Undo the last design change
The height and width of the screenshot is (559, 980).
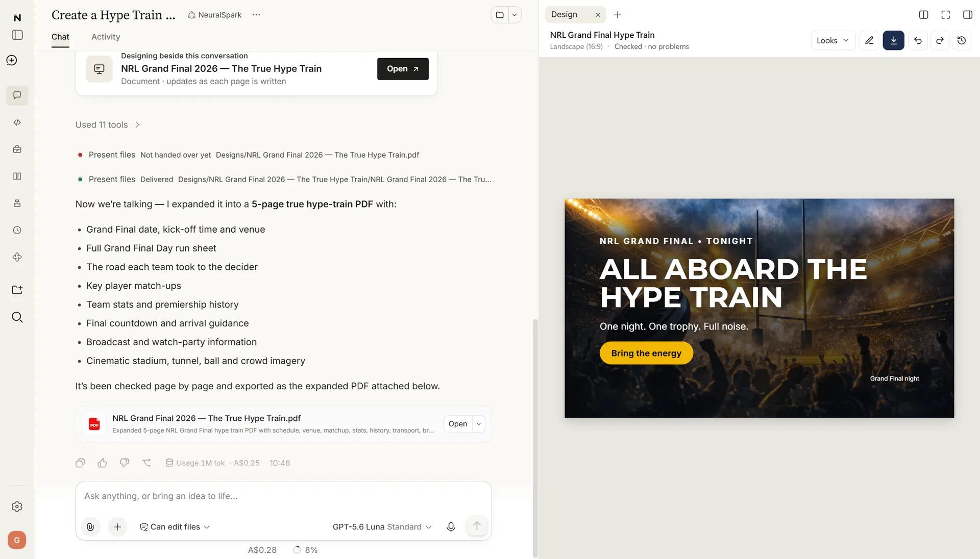[x=918, y=41]
